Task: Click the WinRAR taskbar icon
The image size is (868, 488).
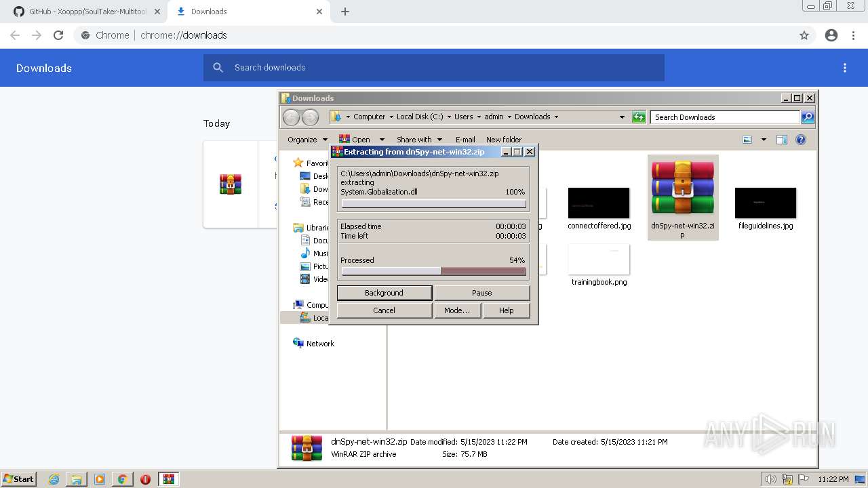Action: pyautogui.click(x=169, y=479)
